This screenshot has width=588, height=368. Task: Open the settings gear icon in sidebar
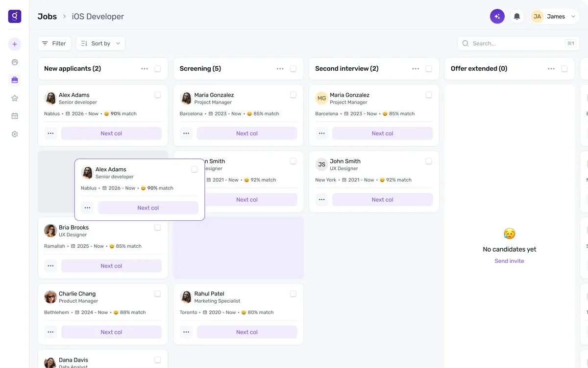point(15,134)
